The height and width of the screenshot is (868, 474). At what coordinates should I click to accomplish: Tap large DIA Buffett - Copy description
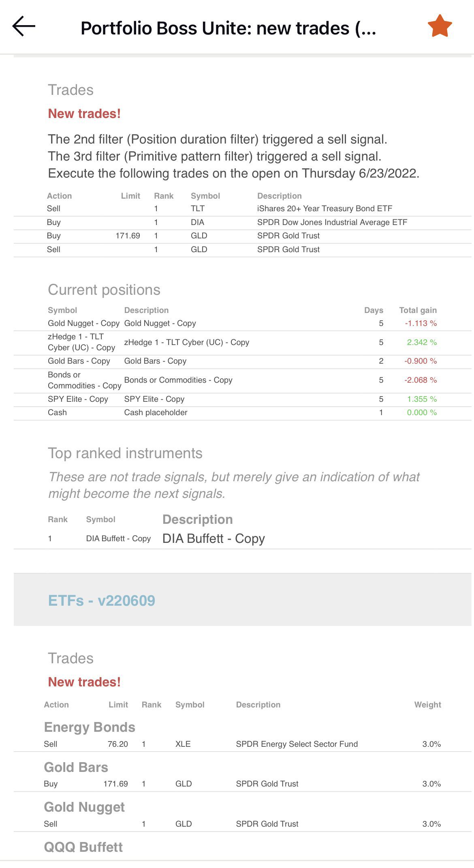pos(214,539)
